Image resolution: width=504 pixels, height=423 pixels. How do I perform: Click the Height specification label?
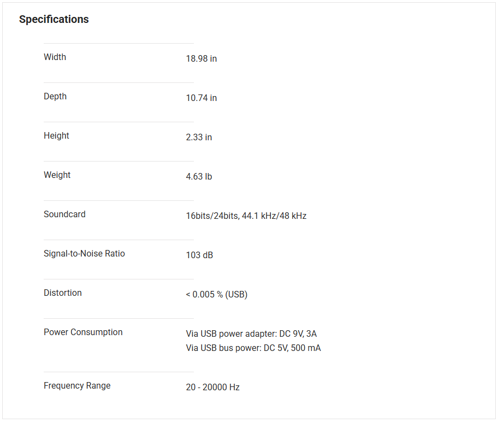pyautogui.click(x=56, y=135)
